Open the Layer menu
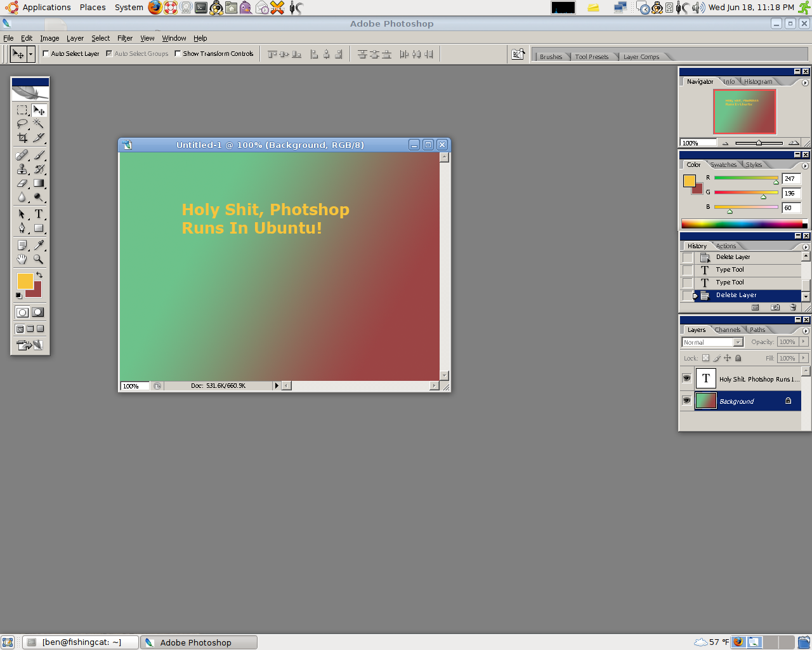Screen dimensions: 812x650 click(75, 38)
